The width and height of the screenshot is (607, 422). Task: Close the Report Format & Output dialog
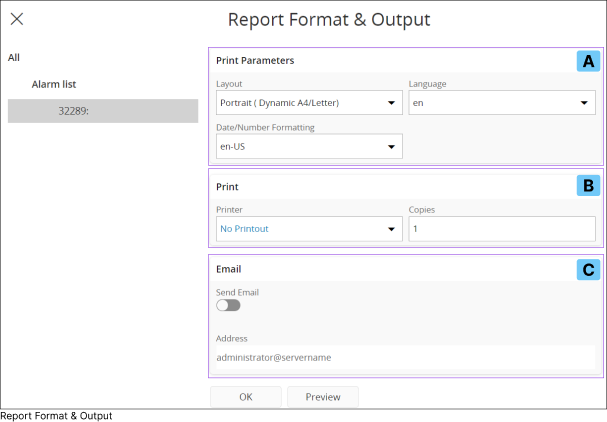[x=17, y=19]
